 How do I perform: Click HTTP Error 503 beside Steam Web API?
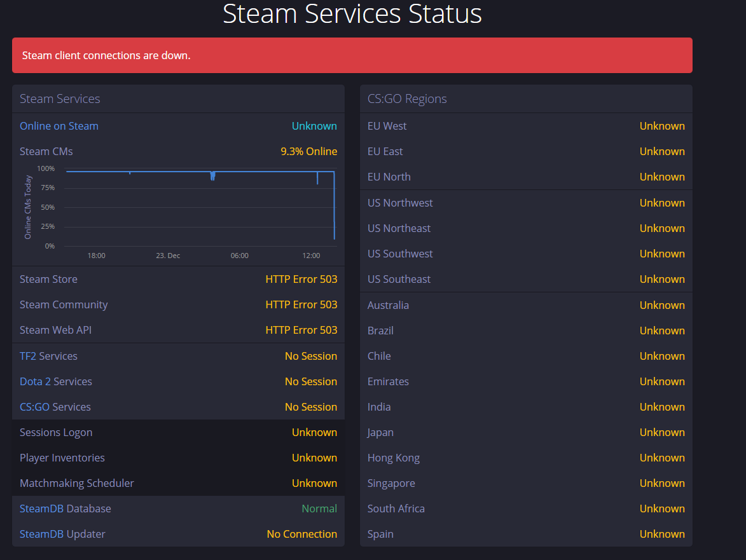tap(301, 330)
